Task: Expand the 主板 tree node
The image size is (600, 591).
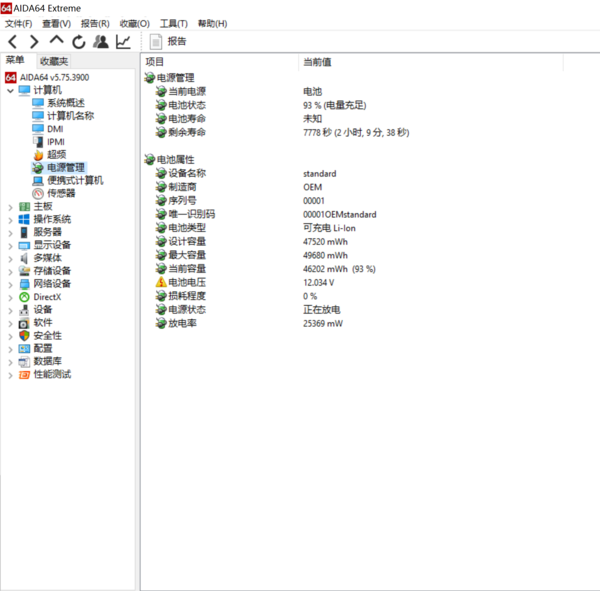Action: [x=11, y=207]
